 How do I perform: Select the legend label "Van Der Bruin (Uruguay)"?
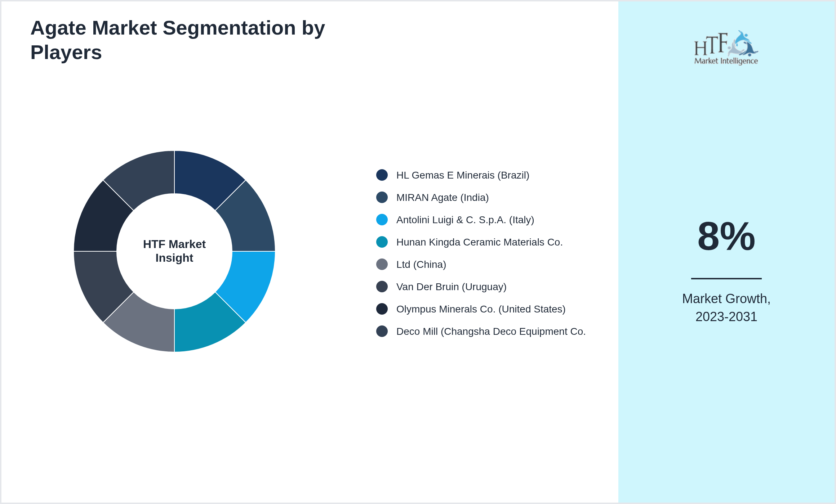point(452,287)
